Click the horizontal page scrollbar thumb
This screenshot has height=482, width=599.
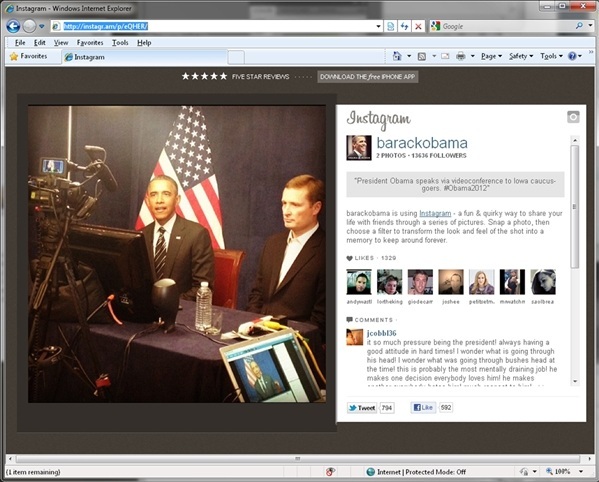tap(298, 458)
